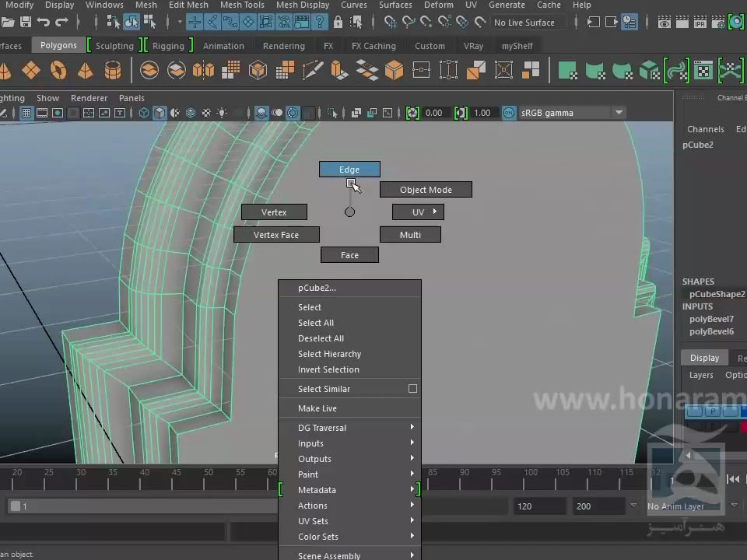The width and height of the screenshot is (747, 560).
Task: Toggle the ON color management button
Action: click(509, 113)
